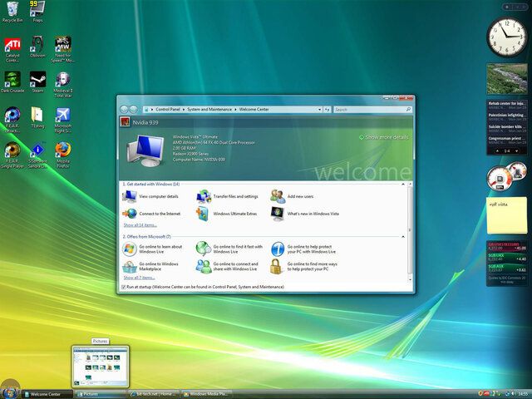Switch to Pictures taskbar button

pyautogui.click(x=101, y=394)
